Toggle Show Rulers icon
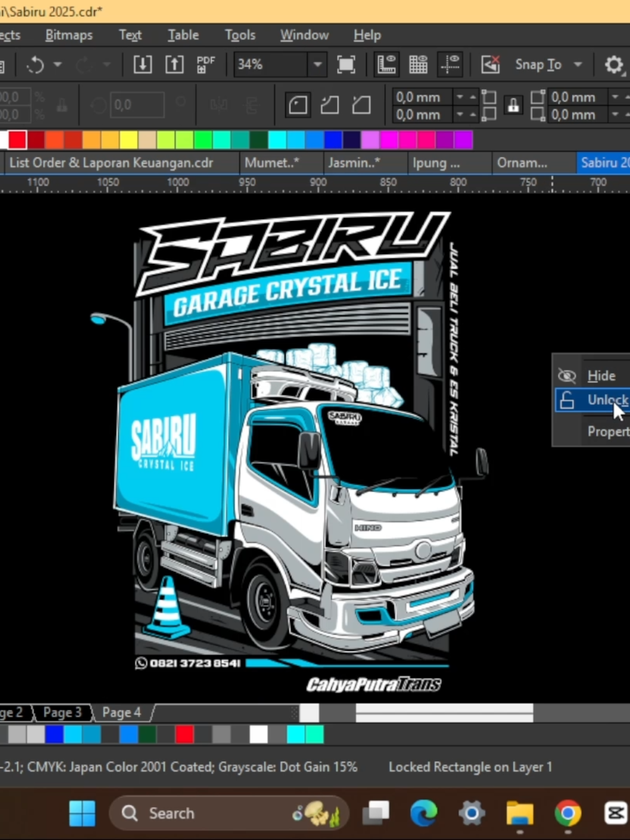 (x=386, y=65)
